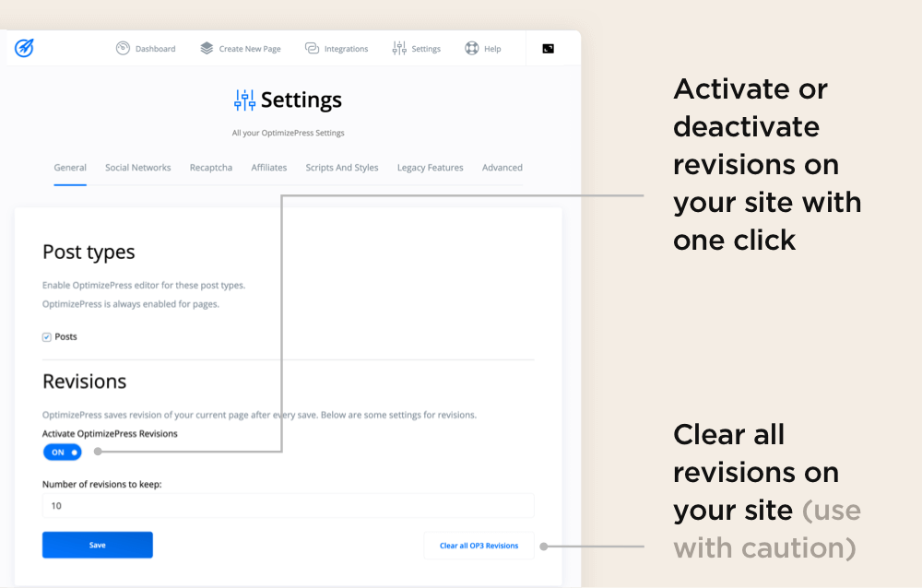Click 'All your OptimizePress Settings' subtitle

click(288, 133)
